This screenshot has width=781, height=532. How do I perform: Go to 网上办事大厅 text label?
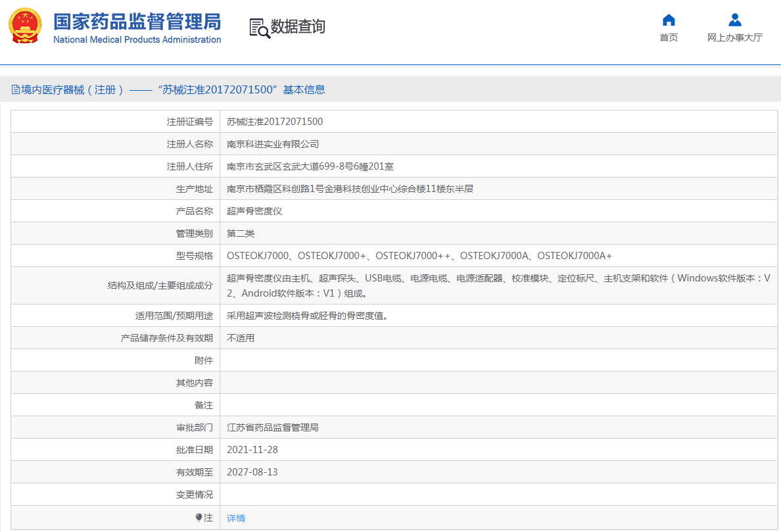click(x=734, y=37)
